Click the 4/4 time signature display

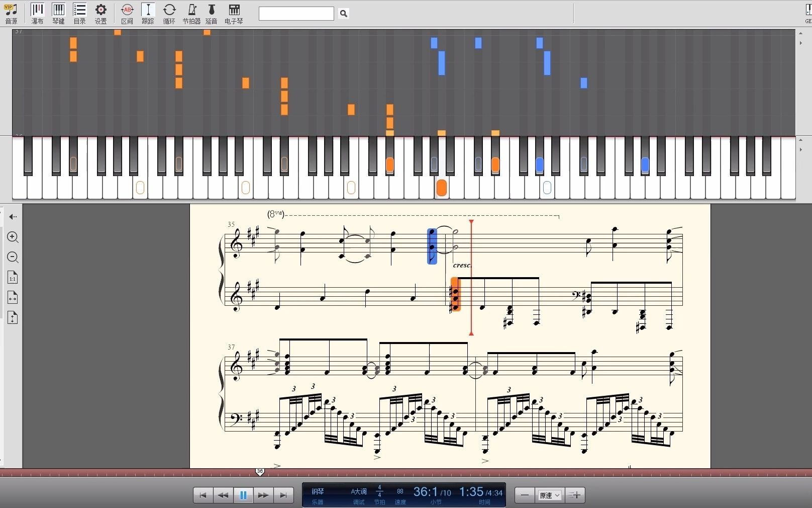point(379,491)
